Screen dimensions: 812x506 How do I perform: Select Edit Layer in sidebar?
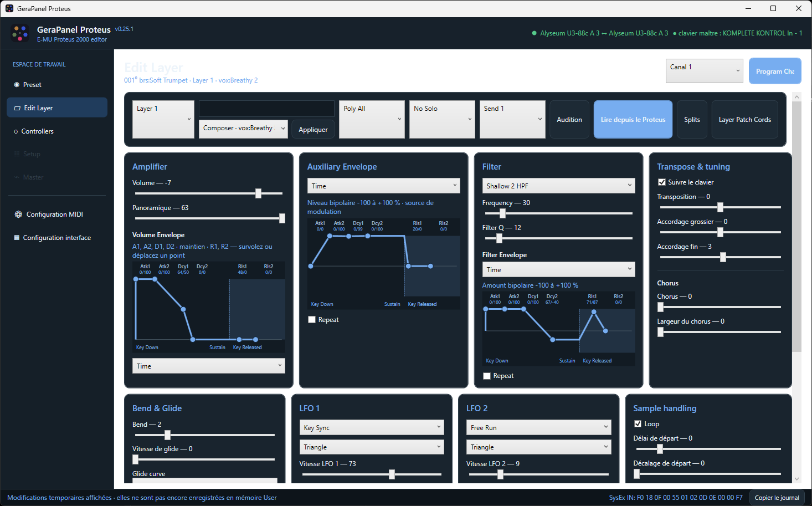pyautogui.click(x=57, y=108)
